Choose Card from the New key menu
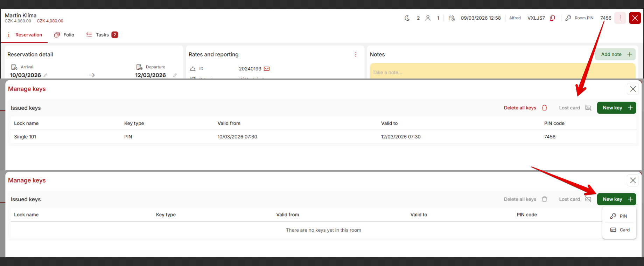The width and height of the screenshot is (644, 266). (620, 230)
